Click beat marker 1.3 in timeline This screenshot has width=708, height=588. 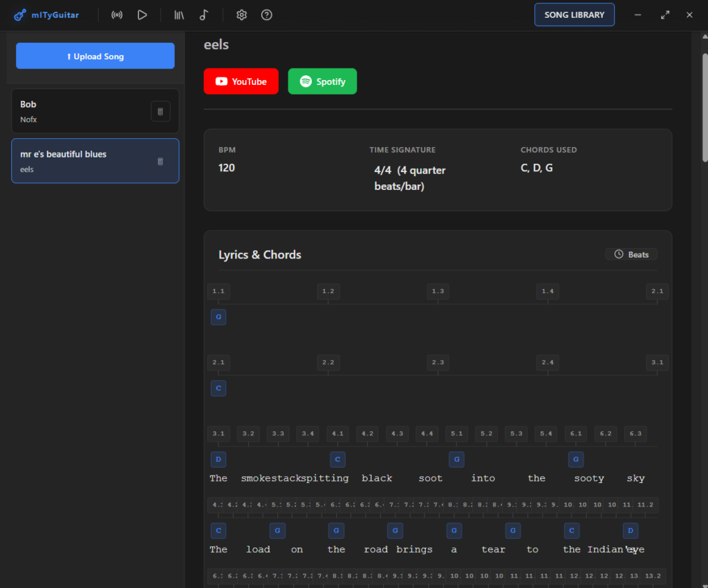click(x=438, y=292)
